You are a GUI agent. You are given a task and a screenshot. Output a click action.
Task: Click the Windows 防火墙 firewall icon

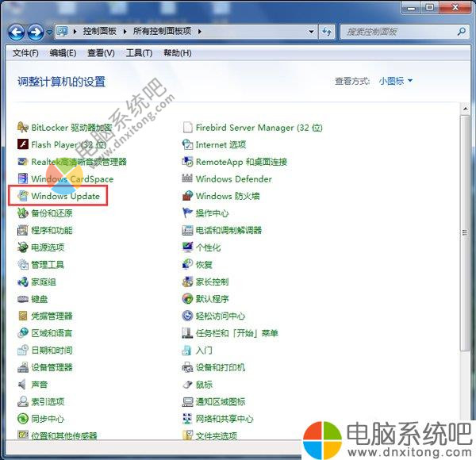pyautogui.click(x=188, y=196)
